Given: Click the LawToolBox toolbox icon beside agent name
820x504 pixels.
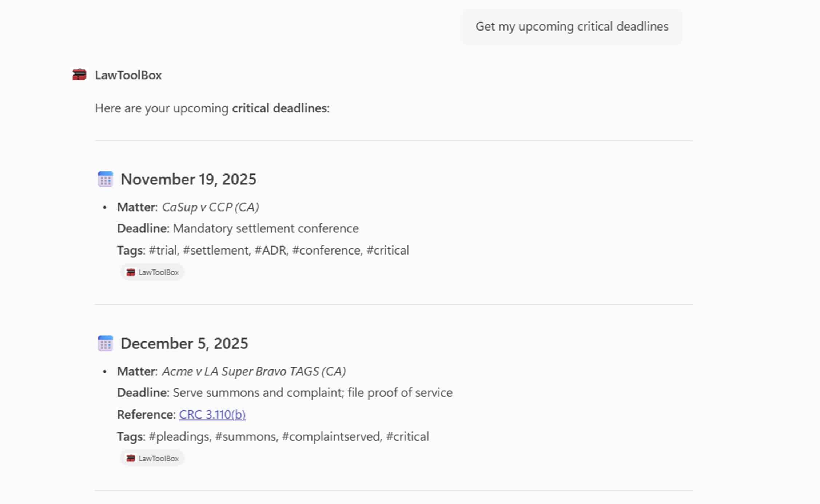Looking at the screenshot, I should (x=79, y=75).
